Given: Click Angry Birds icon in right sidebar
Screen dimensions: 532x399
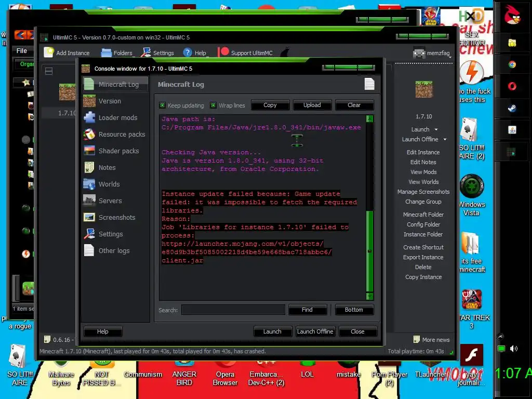Looking at the screenshot, I should (512, 15).
